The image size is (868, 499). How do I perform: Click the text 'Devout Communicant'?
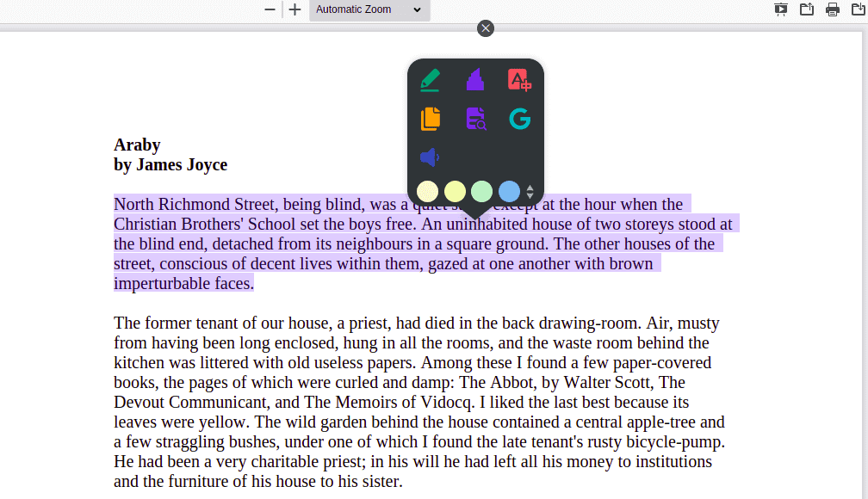(x=191, y=402)
